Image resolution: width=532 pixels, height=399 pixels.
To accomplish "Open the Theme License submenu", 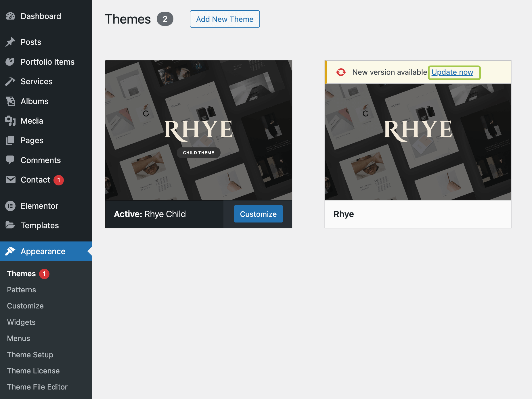I will pos(33,371).
